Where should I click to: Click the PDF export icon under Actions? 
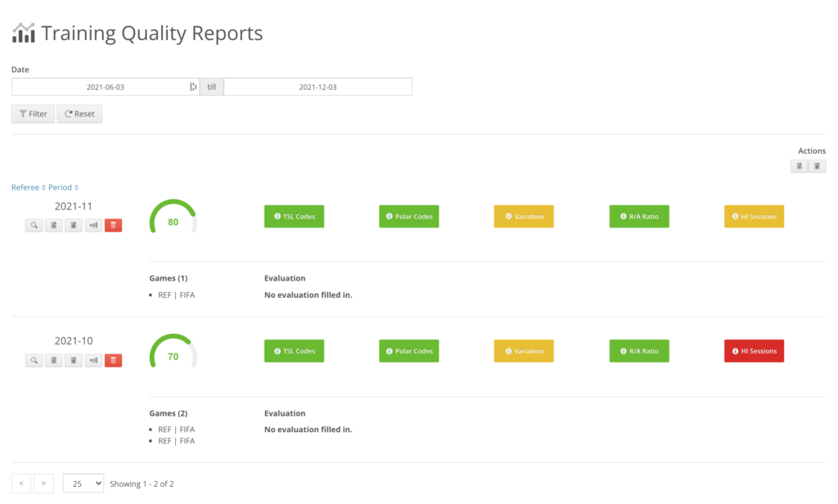(x=800, y=166)
